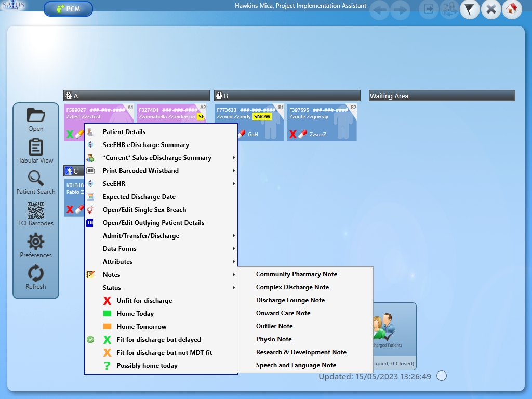532x399 pixels.
Task: Click the Single Sex Breach icon
Action: pos(90,210)
